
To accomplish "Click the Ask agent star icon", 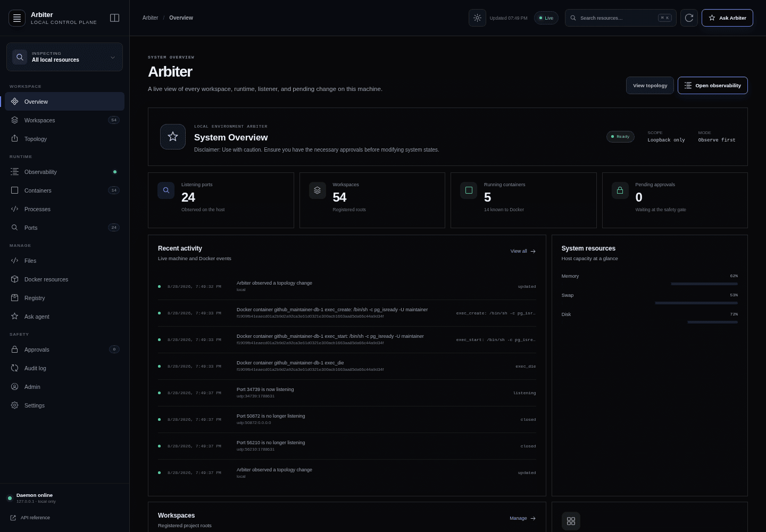I will tap(14, 317).
